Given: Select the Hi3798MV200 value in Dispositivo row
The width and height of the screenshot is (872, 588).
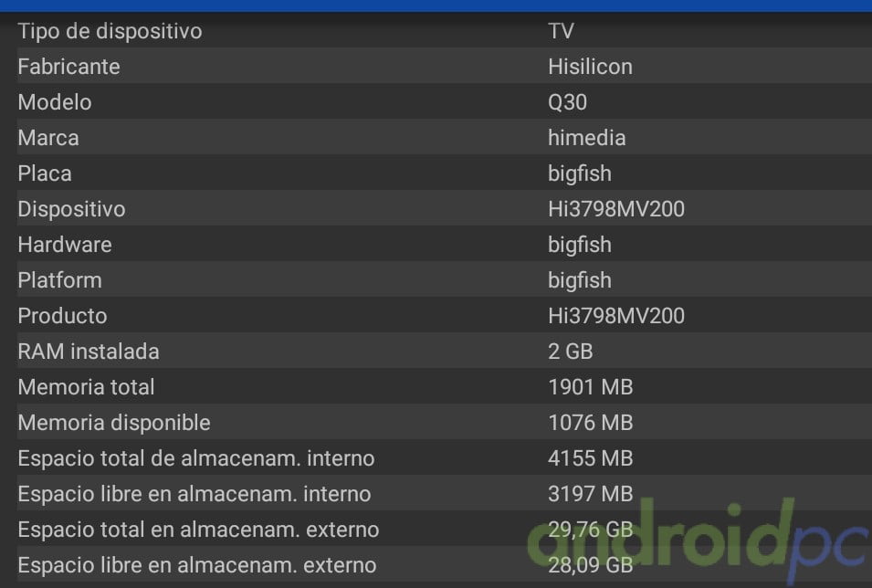Looking at the screenshot, I should click(616, 209).
